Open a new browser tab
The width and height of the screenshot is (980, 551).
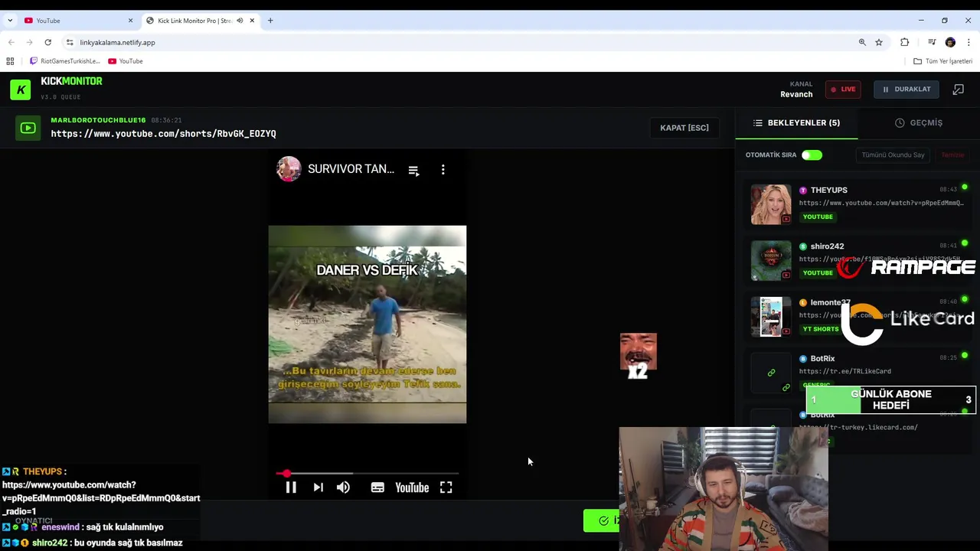(x=270, y=21)
